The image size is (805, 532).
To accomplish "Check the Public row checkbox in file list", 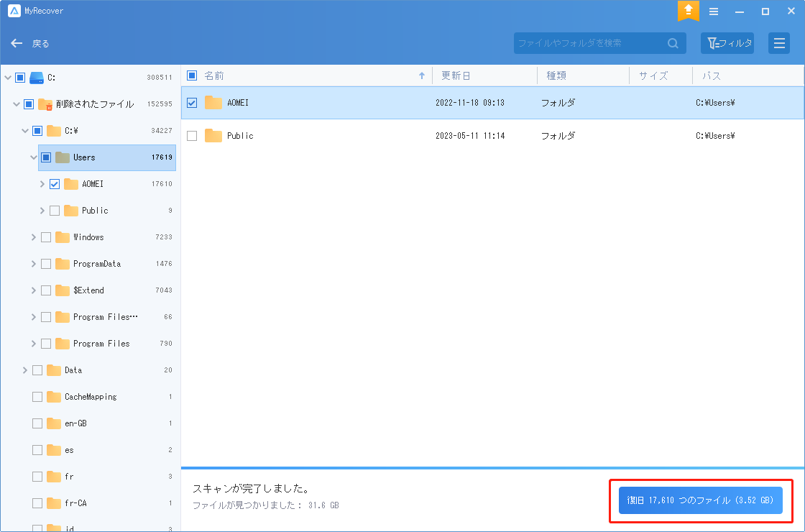I will [x=192, y=136].
